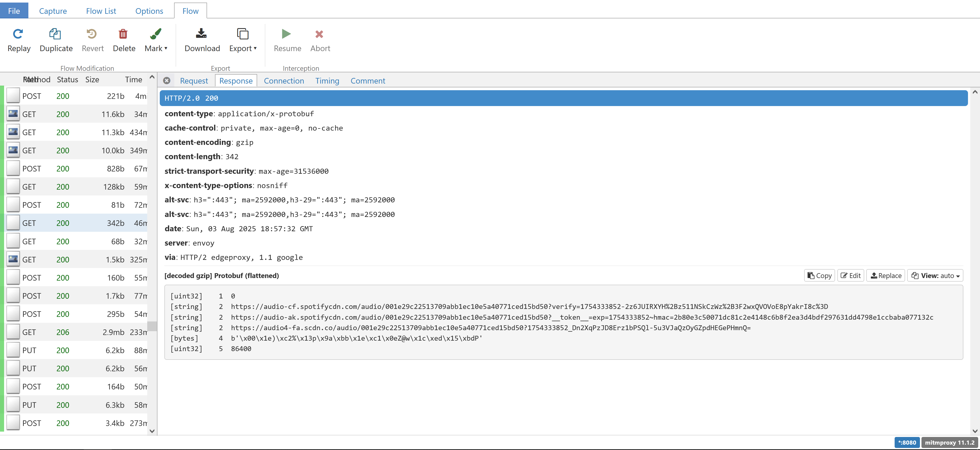980x450 pixels.
Task: Click the green Resume interception icon
Action: 287,34
